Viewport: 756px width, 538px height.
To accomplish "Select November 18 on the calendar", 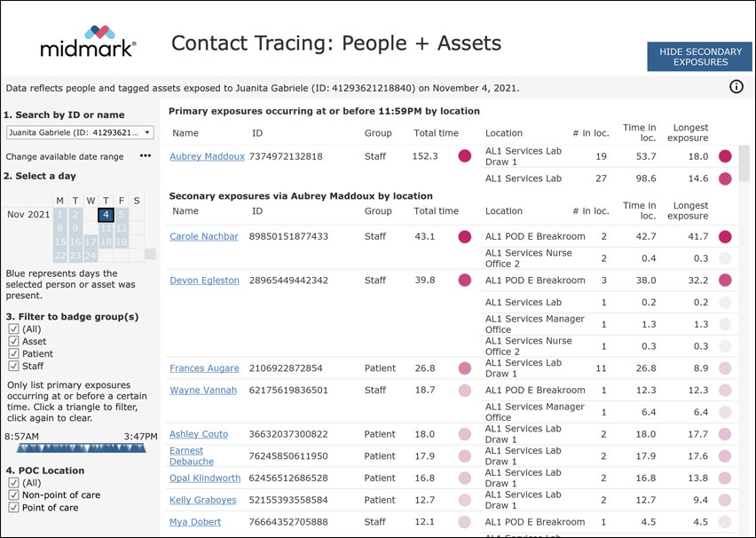I will 106,241.
